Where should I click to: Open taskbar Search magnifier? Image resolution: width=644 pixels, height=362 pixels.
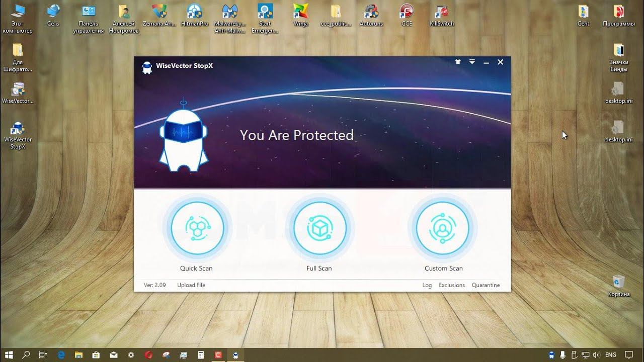point(26,355)
